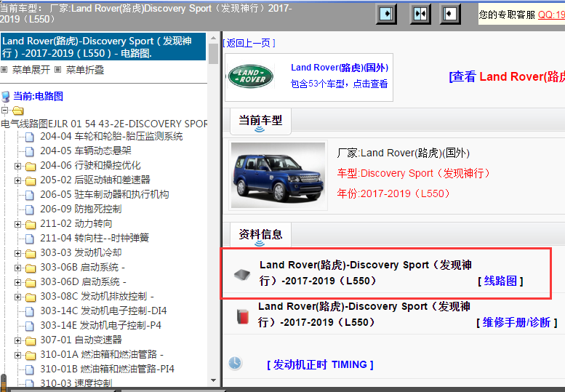Select the 当前车型 tab
Image resolution: width=565 pixels, height=392 pixels.
(260, 121)
